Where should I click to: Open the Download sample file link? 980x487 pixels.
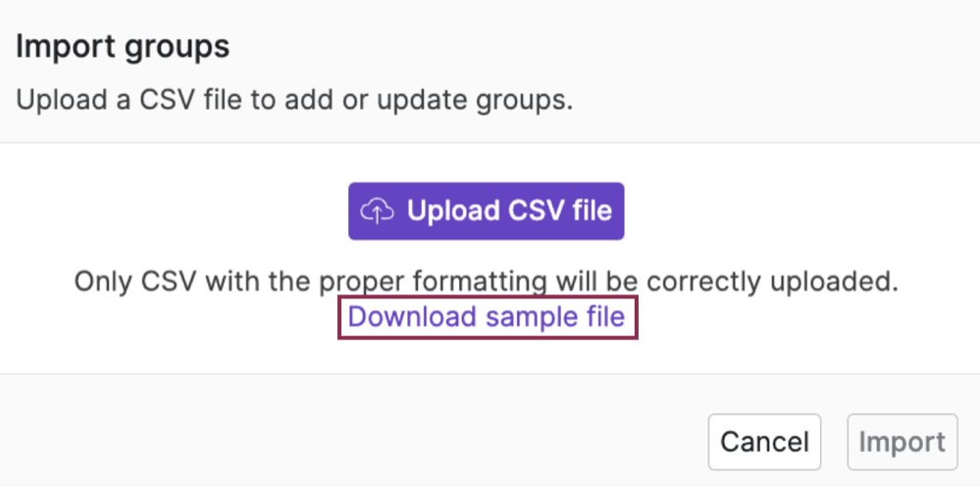click(487, 317)
